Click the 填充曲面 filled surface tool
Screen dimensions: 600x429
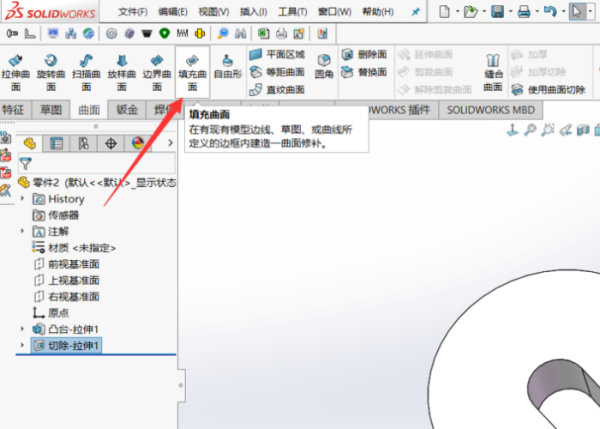[x=192, y=72]
